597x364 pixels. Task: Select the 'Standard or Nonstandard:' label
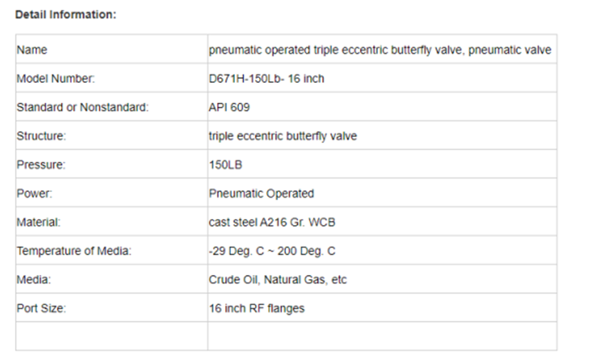pos(82,108)
